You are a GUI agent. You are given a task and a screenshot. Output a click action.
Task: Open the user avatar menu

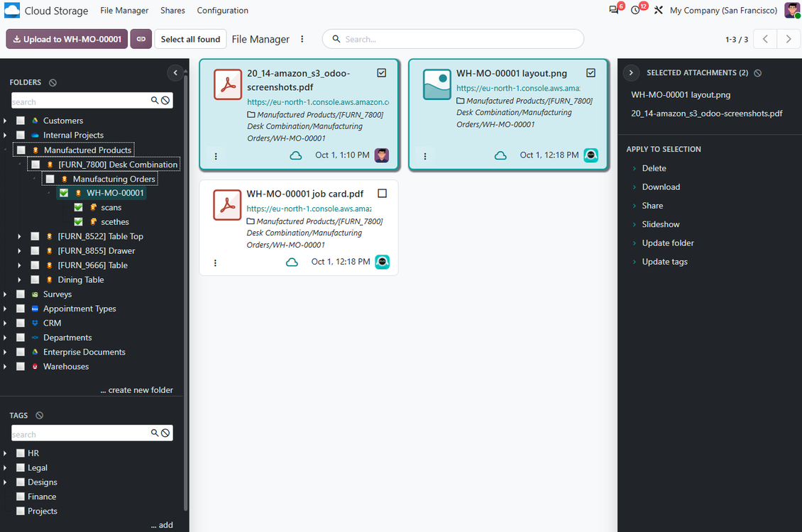(x=792, y=10)
